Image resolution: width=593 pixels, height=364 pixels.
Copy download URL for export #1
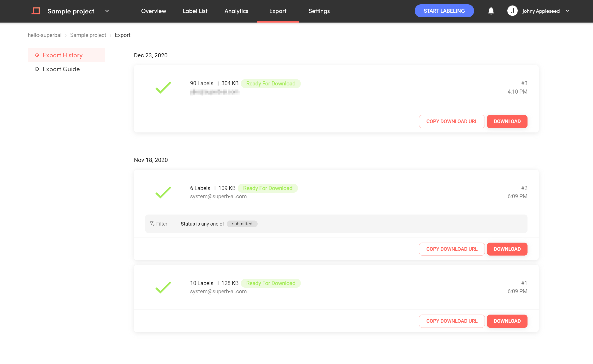[452, 321]
